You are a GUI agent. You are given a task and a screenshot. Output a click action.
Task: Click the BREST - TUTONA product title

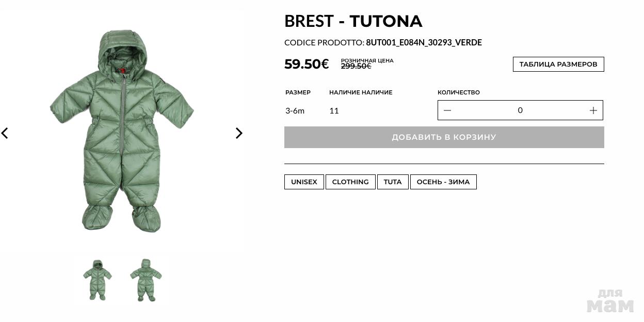[x=353, y=21]
